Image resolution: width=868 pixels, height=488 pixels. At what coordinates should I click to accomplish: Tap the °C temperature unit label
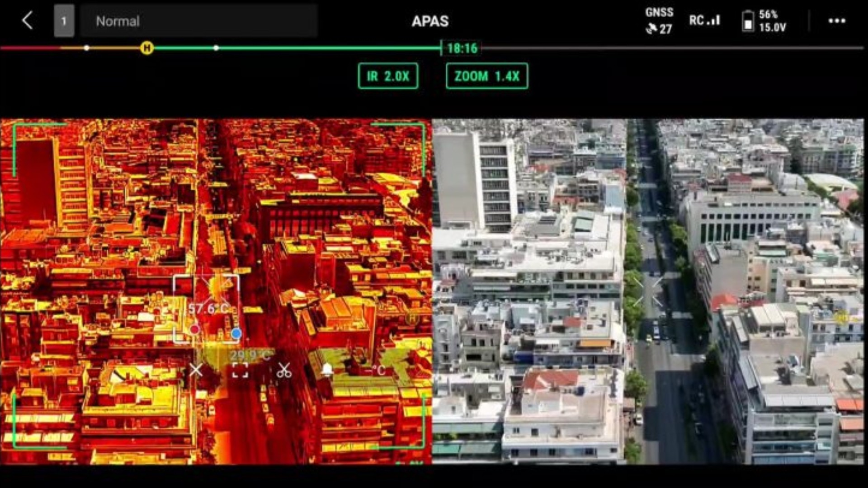[378, 371]
